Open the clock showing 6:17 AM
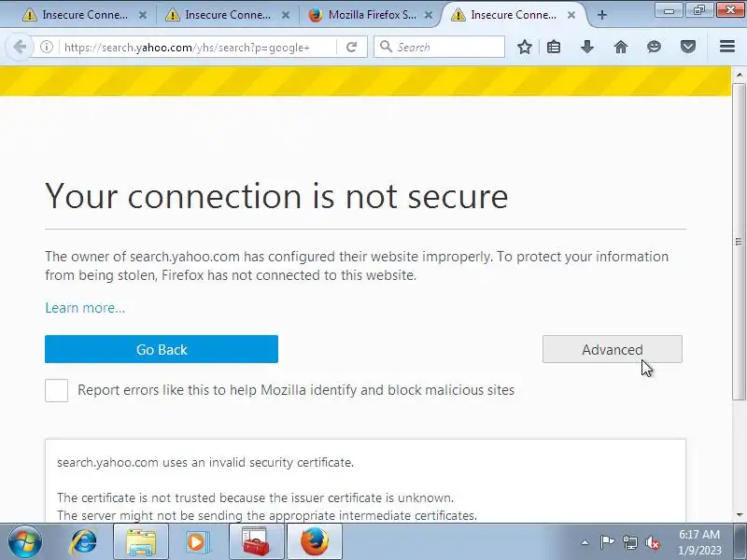747x560 pixels. tap(698, 542)
